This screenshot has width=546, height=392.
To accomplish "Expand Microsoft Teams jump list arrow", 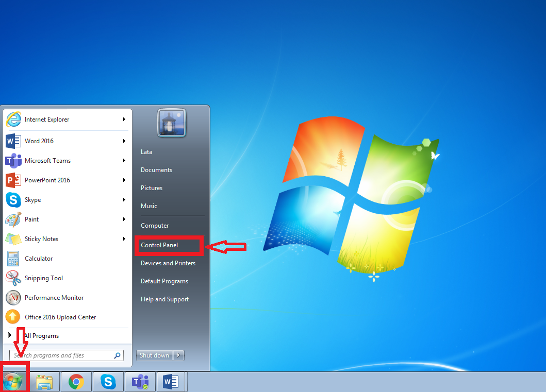I will (x=124, y=160).
